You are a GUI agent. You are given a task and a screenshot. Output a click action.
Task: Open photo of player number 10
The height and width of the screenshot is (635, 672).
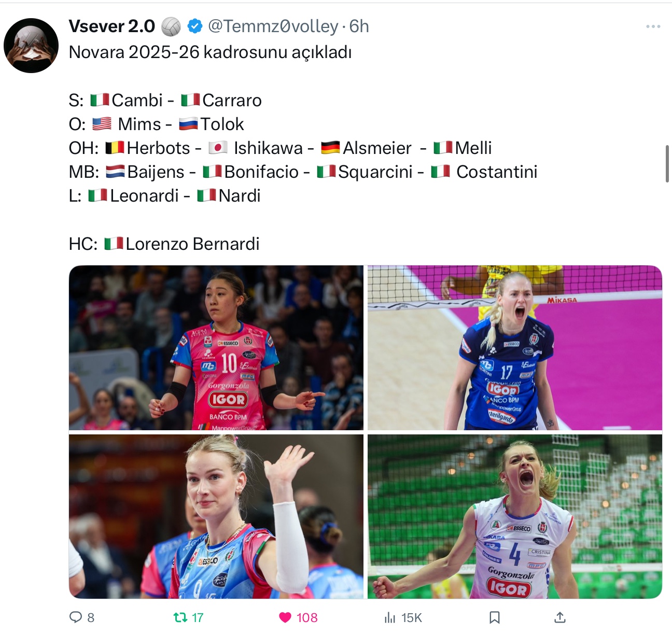click(216, 348)
